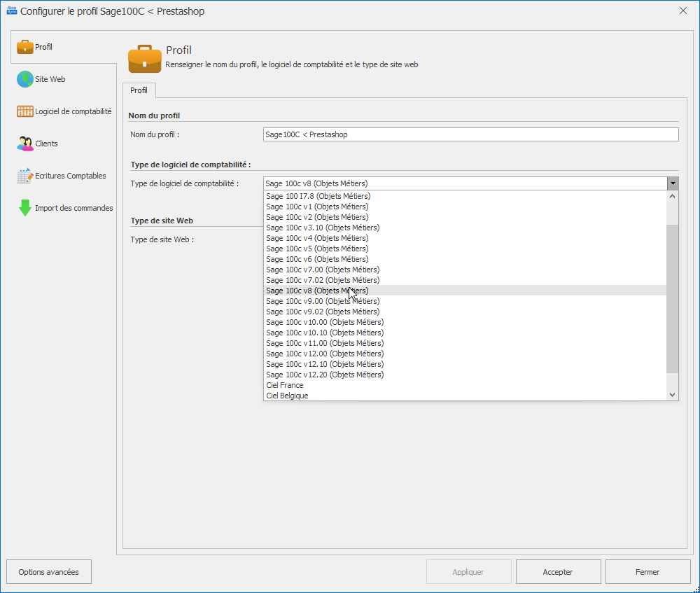The image size is (700, 593).
Task: Select Sage 100c v9.02 (Objets Métiers)
Action: pos(465,312)
